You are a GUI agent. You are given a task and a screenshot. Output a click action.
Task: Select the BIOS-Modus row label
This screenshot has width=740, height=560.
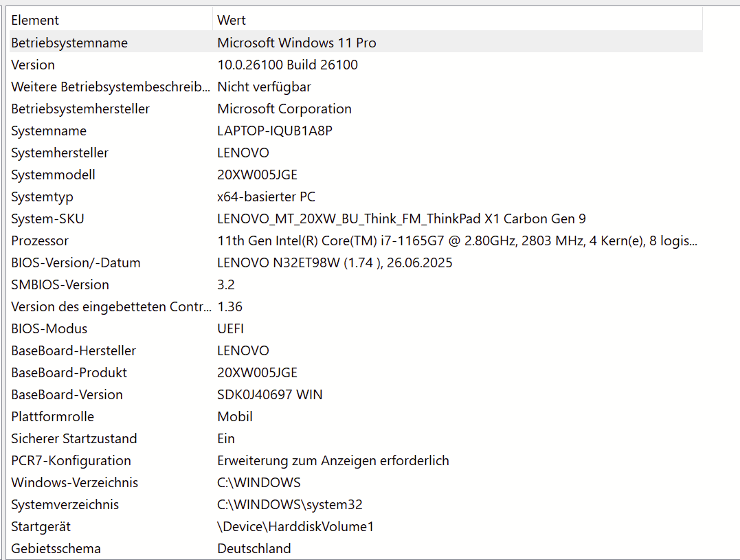click(x=49, y=329)
